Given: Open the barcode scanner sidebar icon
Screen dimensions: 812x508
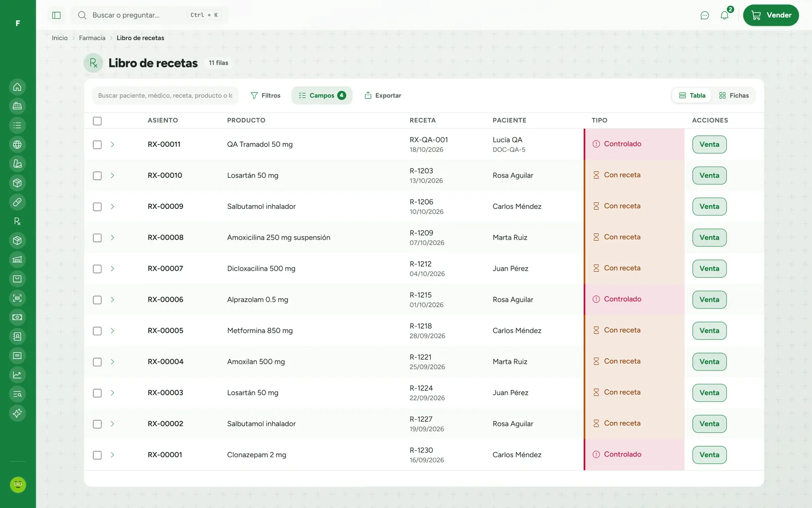Looking at the screenshot, I should coord(17,298).
